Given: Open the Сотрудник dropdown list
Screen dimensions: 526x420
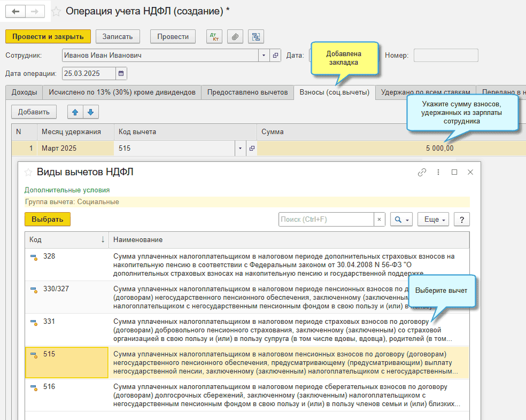Looking at the screenshot, I should [264, 56].
